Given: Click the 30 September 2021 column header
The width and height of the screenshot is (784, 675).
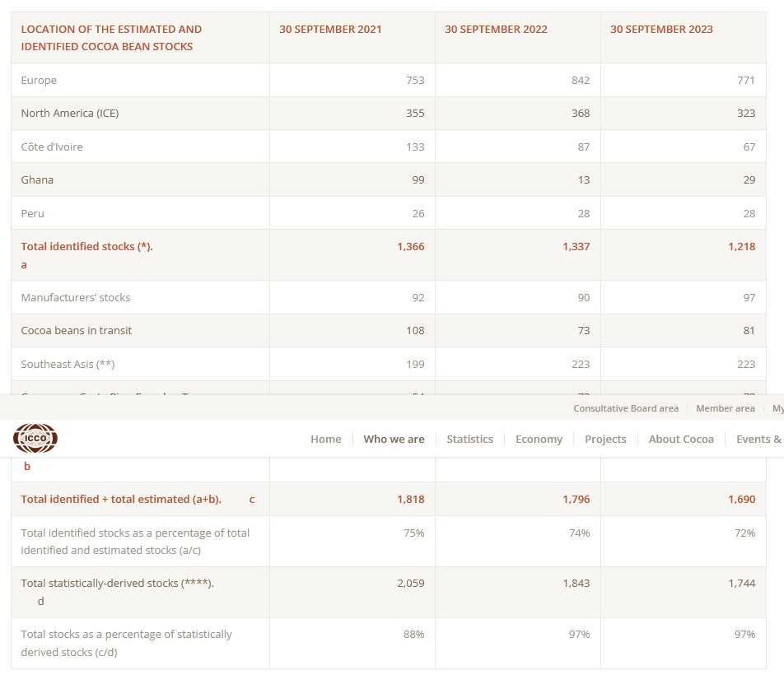Looking at the screenshot, I should tap(330, 30).
